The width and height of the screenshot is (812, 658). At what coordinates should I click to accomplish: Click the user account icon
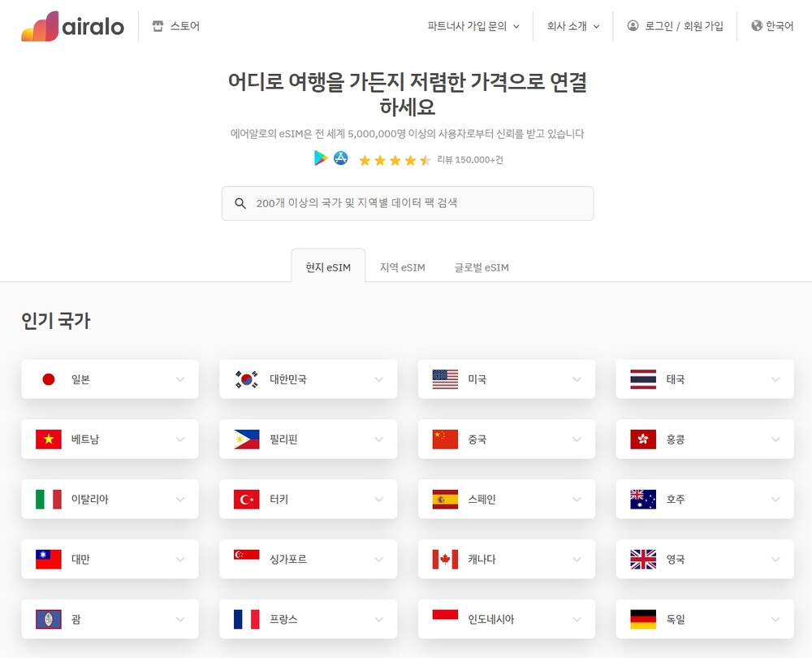pos(633,26)
